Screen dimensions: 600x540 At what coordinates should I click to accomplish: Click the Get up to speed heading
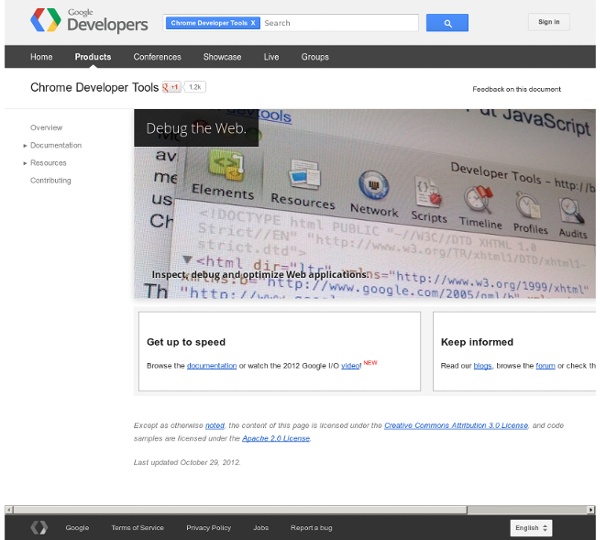(186, 342)
